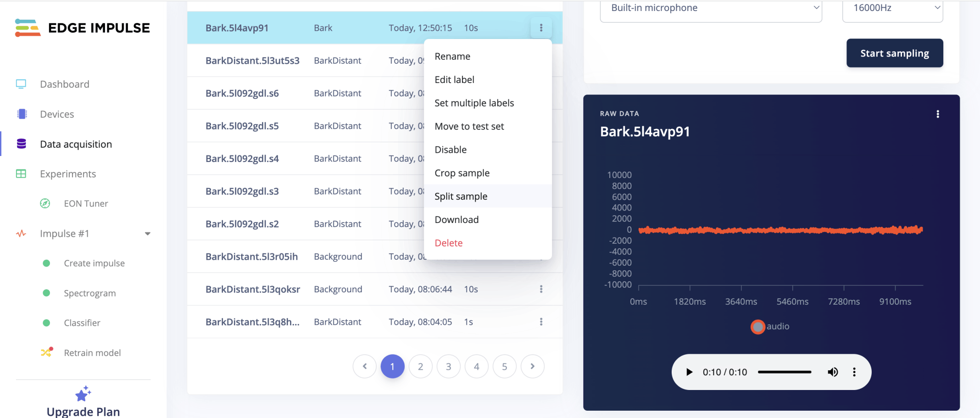
Task: Play the Bark.5l4avp91 audio
Action: [x=689, y=372]
